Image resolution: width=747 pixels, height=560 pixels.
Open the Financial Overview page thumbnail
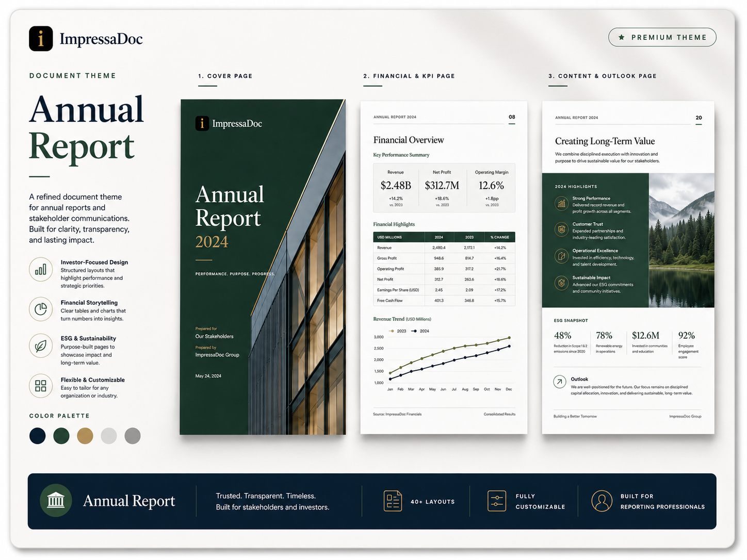click(x=444, y=267)
